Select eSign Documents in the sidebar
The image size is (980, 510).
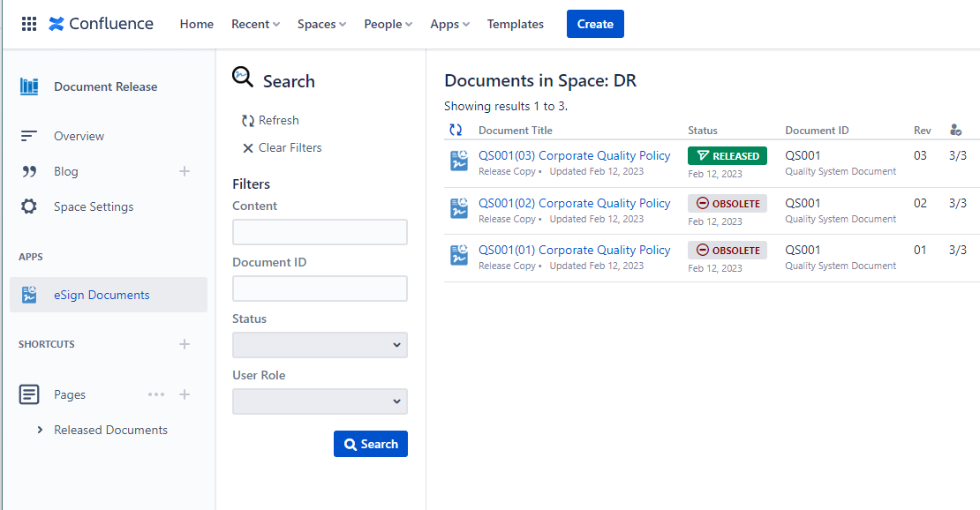(x=101, y=295)
